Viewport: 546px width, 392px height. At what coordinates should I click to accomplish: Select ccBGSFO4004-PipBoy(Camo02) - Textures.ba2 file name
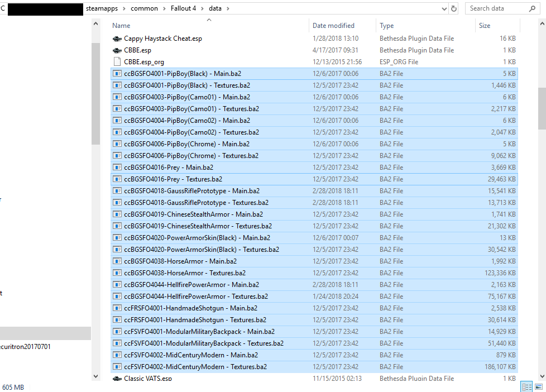pyautogui.click(x=191, y=132)
